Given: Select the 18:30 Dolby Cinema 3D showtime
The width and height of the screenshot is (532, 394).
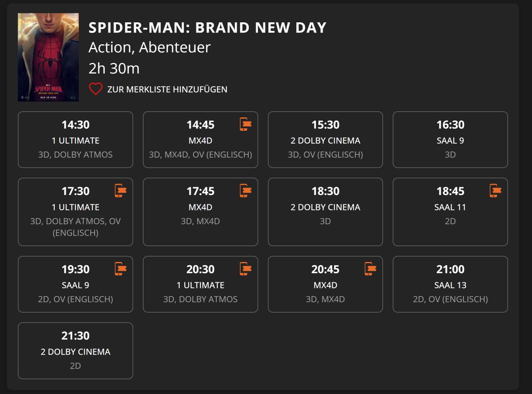Looking at the screenshot, I should (325, 212).
